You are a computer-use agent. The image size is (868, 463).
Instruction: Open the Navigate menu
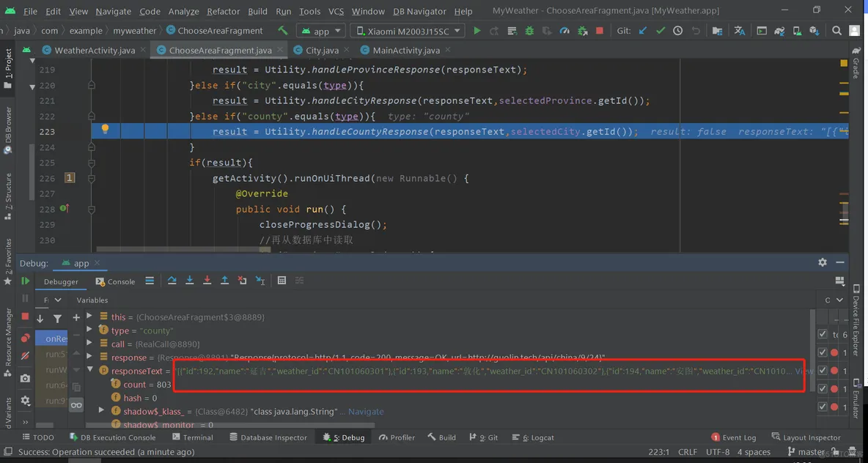click(113, 11)
